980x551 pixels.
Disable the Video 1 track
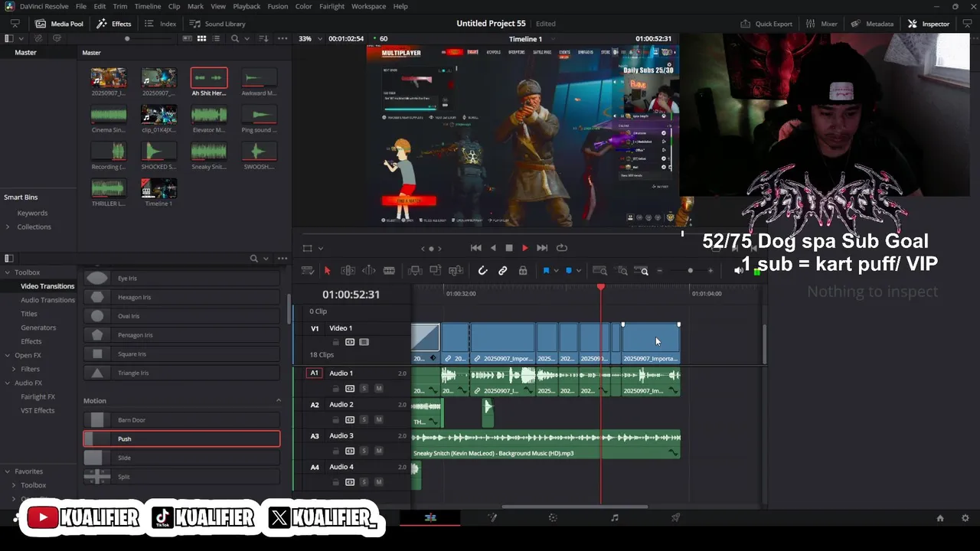tap(364, 342)
